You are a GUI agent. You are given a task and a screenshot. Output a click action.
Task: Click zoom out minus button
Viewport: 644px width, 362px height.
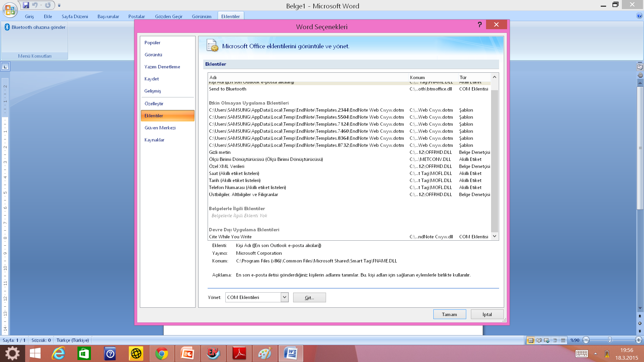(586, 340)
